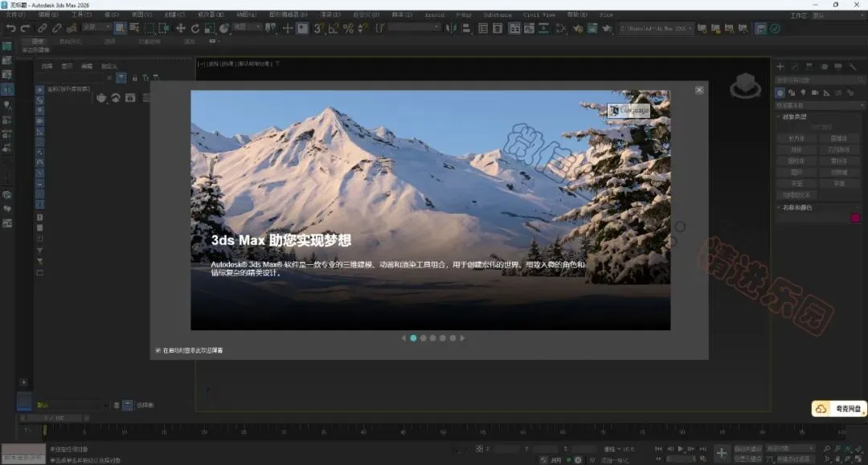Switch to Create tab in command panel
Viewport: 868px width, 465px height.
pyautogui.click(x=780, y=67)
